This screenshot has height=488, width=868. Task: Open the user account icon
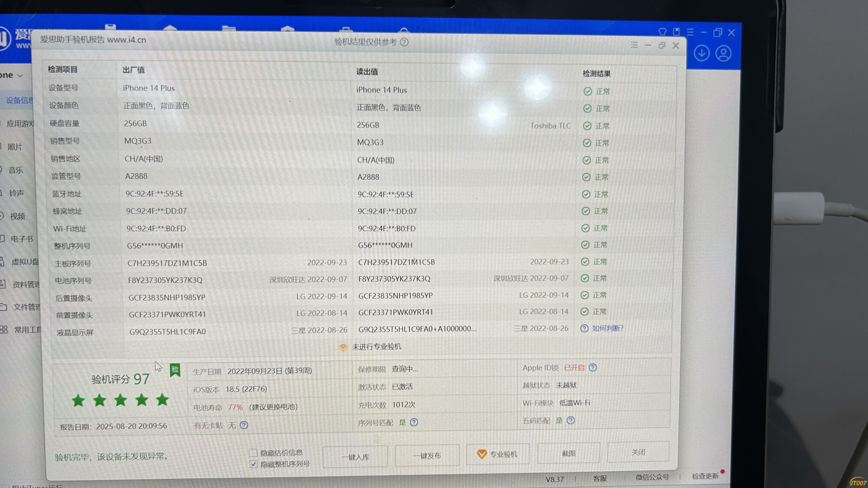coord(723,54)
